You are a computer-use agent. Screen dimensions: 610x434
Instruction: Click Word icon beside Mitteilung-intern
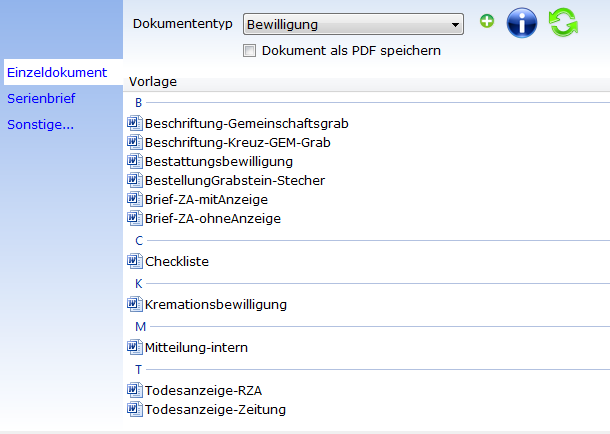(135, 347)
